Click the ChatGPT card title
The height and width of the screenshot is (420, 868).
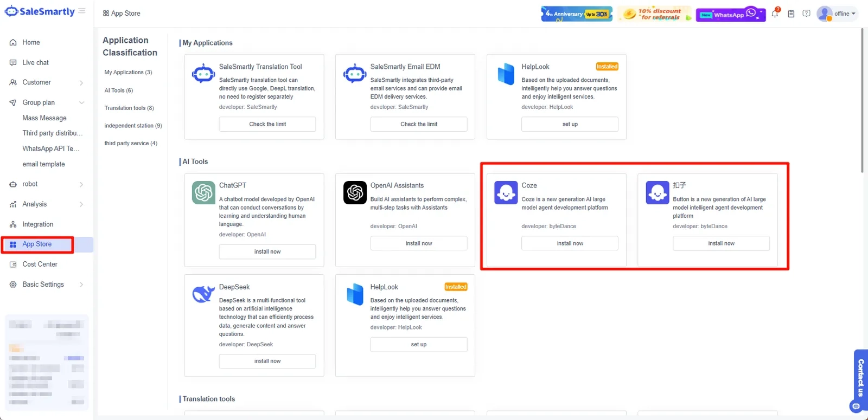233,185
